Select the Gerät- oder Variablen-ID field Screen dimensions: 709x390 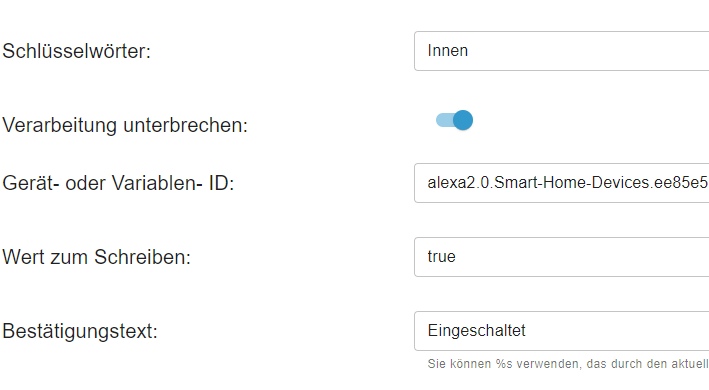click(x=562, y=183)
